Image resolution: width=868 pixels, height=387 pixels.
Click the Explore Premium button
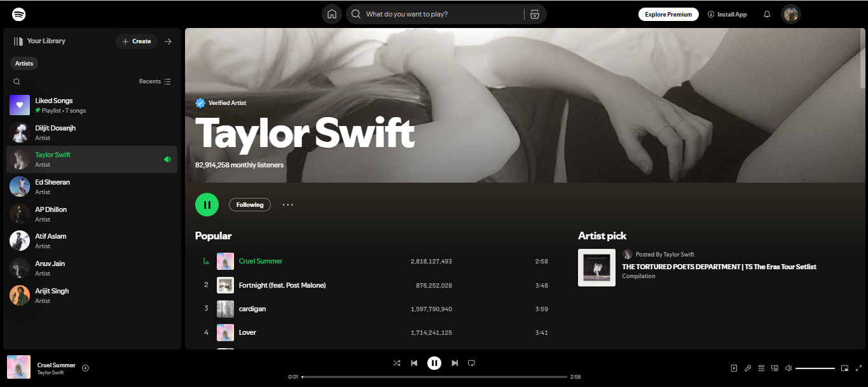coord(668,13)
